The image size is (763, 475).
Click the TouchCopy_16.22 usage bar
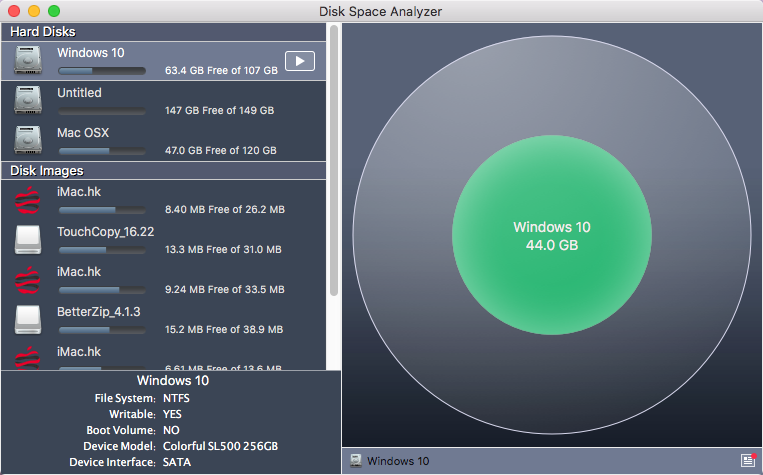102,250
